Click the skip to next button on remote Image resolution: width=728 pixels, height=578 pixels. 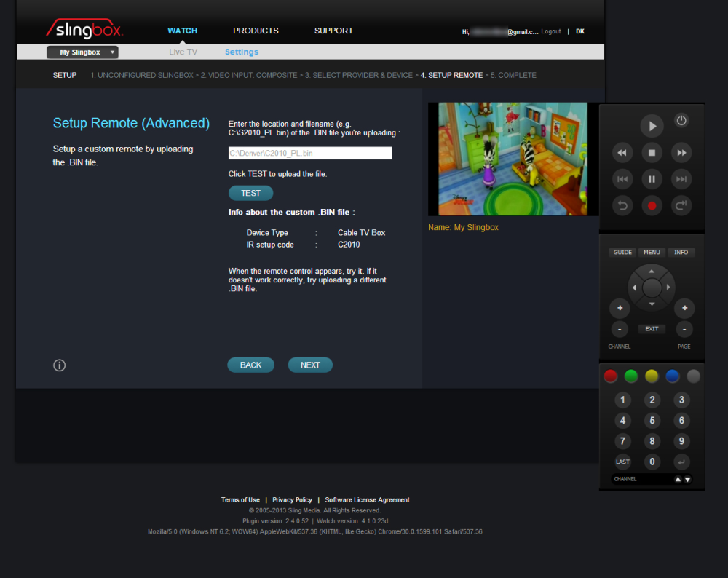681,179
